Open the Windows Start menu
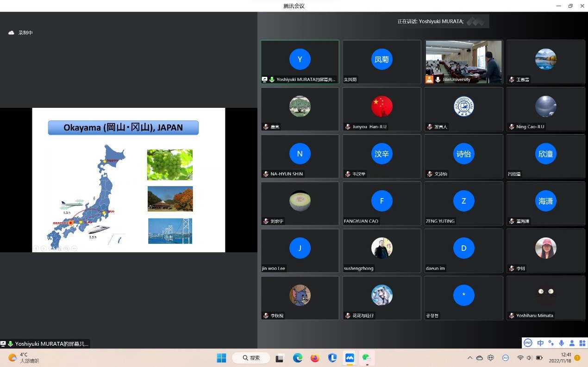The image size is (588, 367). tap(221, 358)
